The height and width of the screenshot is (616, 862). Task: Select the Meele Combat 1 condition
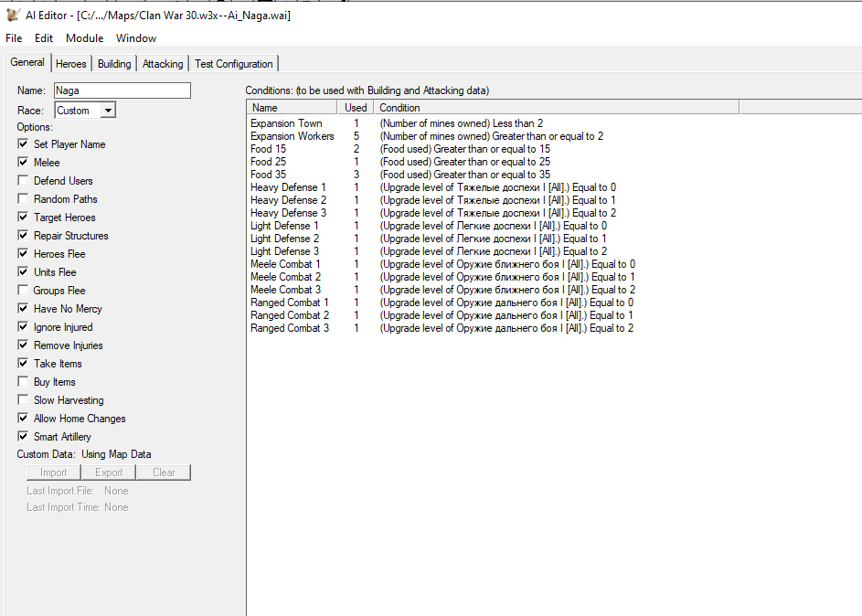tap(285, 264)
